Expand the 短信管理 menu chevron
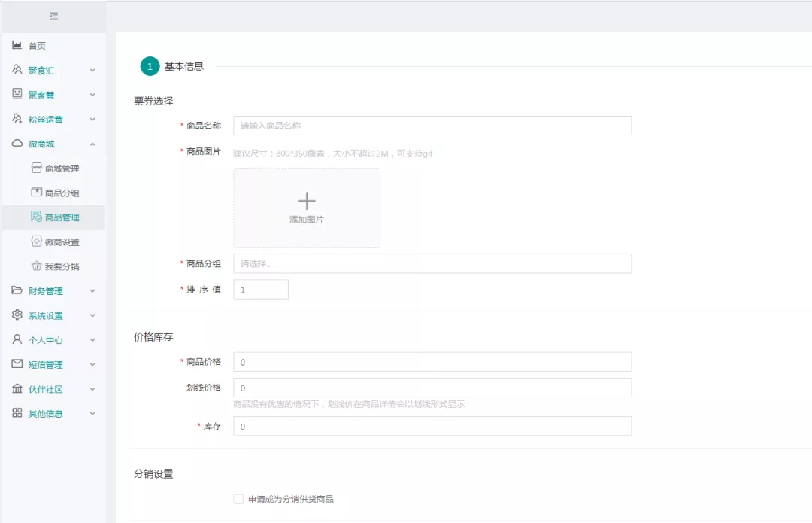Image resolution: width=812 pixels, height=523 pixels. click(x=92, y=364)
